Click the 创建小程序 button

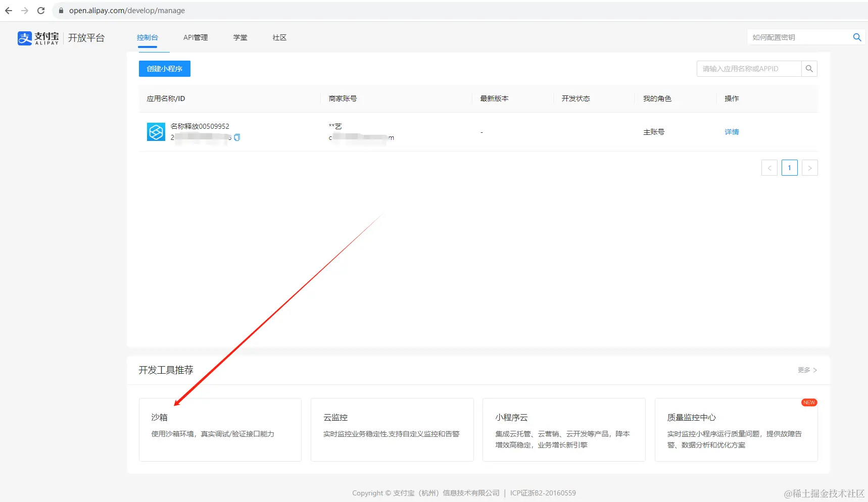pyautogui.click(x=165, y=69)
